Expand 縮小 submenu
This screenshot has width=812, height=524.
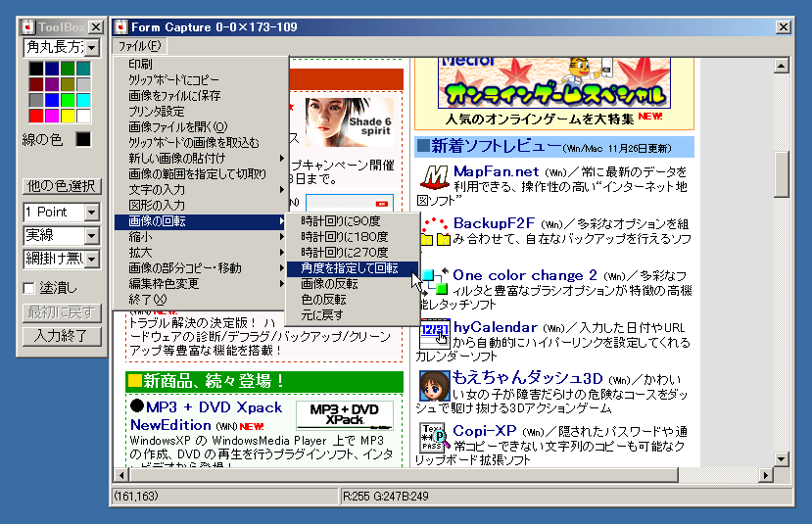click(x=201, y=237)
